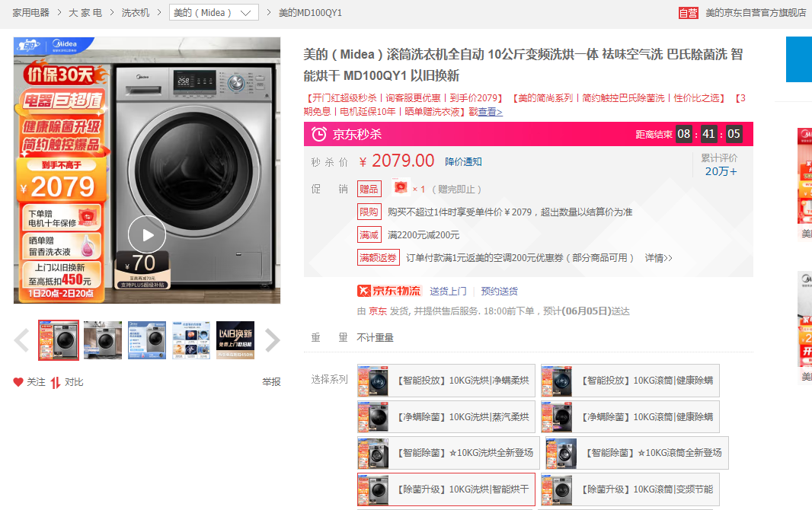Go to 洗衣机 breadcrumb category

point(136,12)
